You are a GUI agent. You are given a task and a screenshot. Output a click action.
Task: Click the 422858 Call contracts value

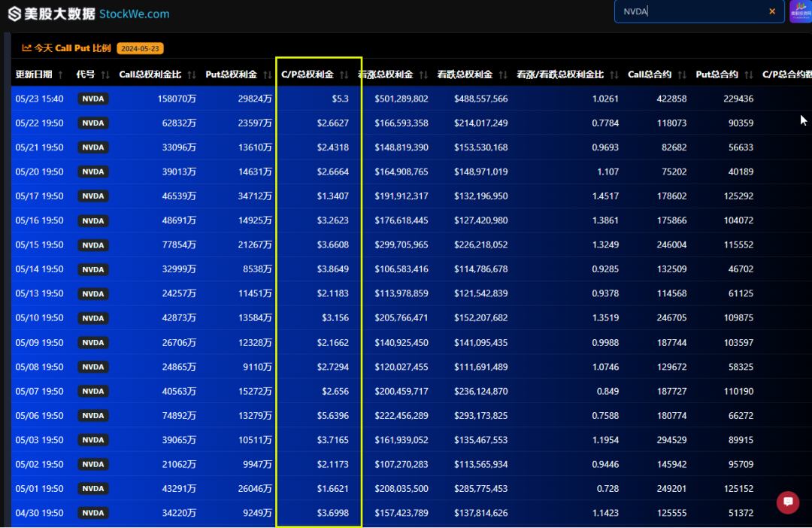[x=671, y=99]
